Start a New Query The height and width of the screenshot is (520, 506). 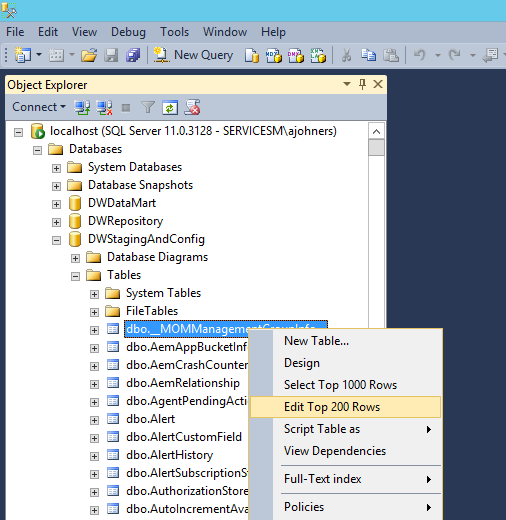coord(193,55)
